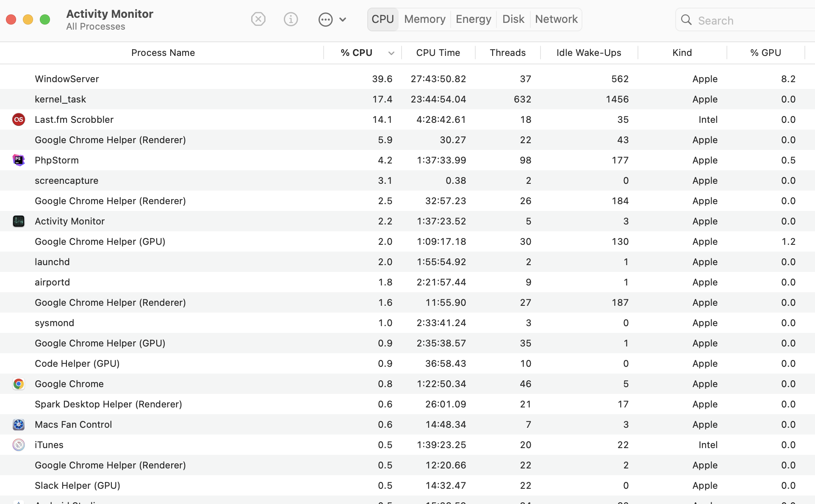815x504 pixels.
Task: Click WindowServer's 39.6 CPU value
Action: [382, 79]
